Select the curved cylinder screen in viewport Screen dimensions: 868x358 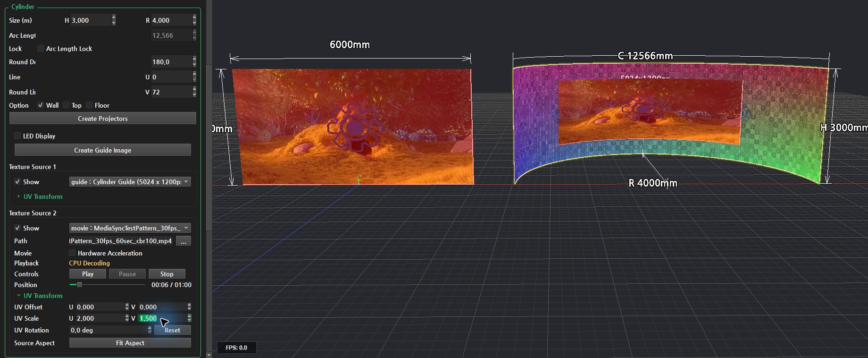[670, 124]
